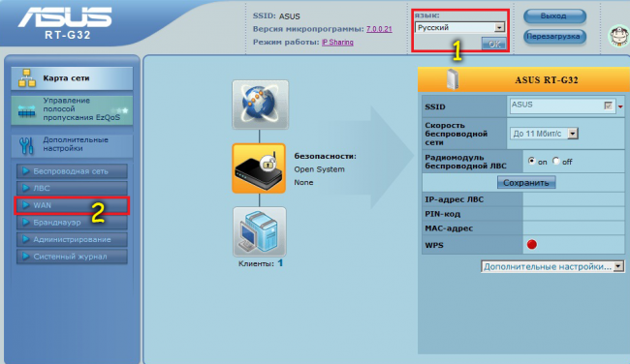Click into the SSID input field
Image resolution: width=630 pixels, height=364 pixels.
click(556, 106)
